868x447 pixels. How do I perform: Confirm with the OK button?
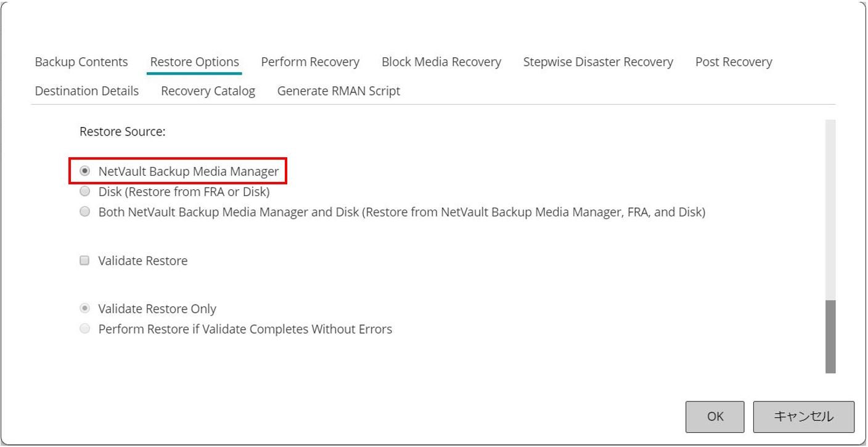click(x=715, y=417)
